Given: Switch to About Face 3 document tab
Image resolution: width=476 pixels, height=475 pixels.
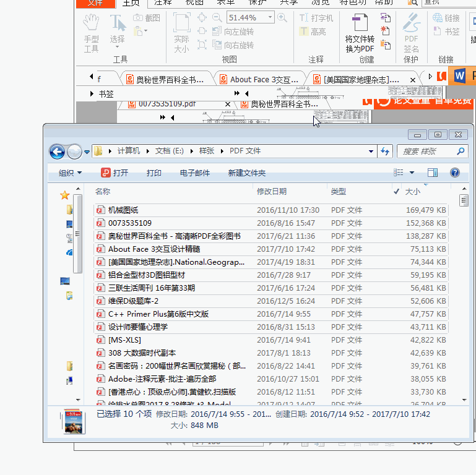Looking at the screenshot, I should [x=260, y=79].
